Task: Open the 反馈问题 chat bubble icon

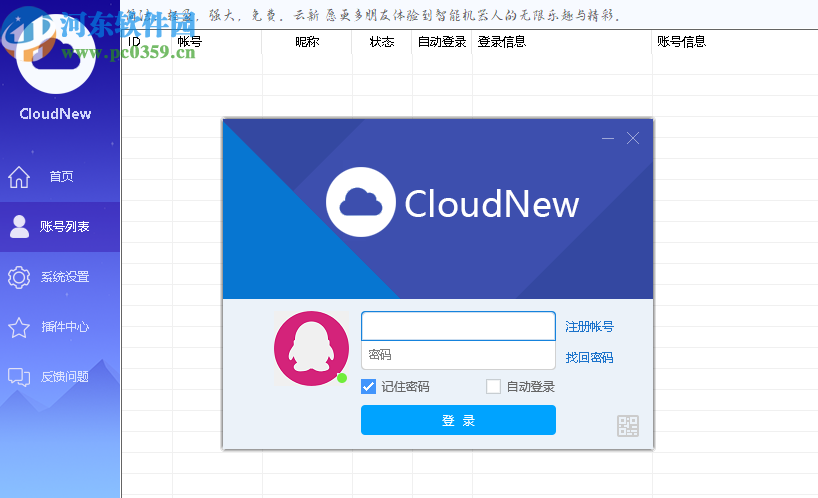Action: (x=19, y=376)
